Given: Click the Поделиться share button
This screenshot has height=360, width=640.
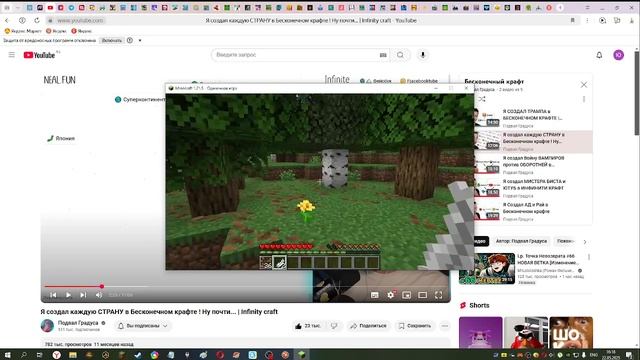Looking at the screenshot, I should click(368, 326).
